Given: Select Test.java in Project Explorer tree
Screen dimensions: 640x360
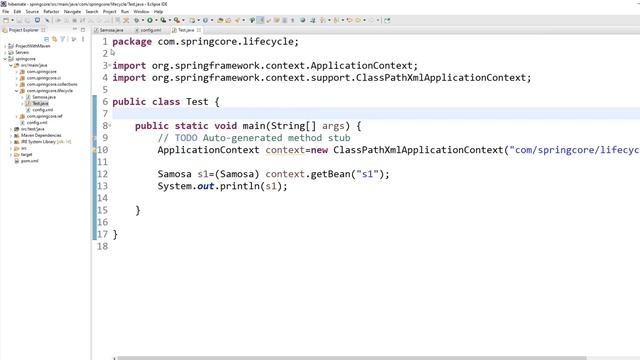Looking at the screenshot, I should click(x=40, y=104).
